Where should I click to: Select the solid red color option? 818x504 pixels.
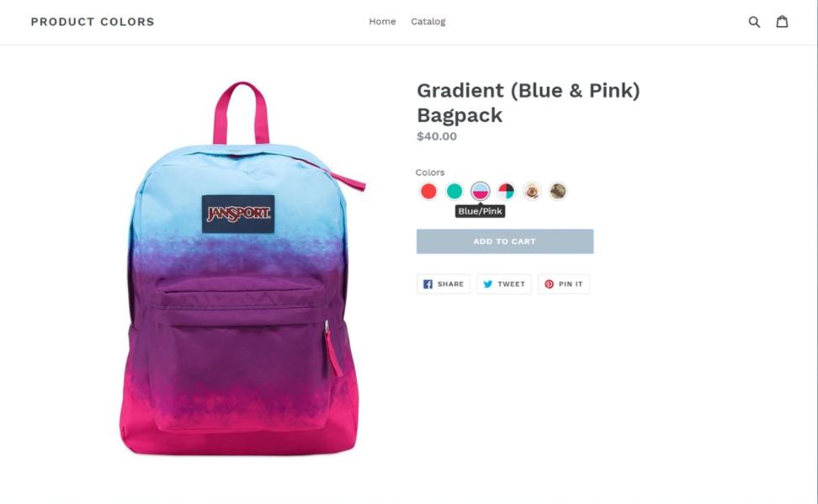point(428,192)
